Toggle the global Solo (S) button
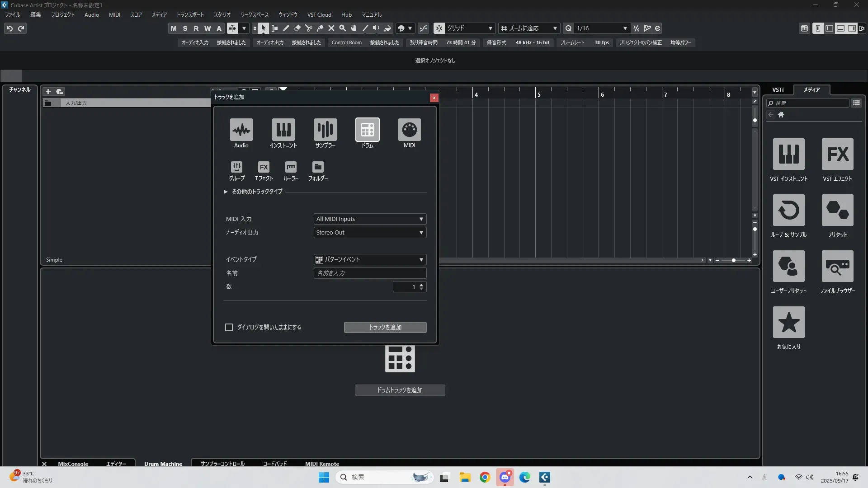868x488 pixels. coord(185,28)
